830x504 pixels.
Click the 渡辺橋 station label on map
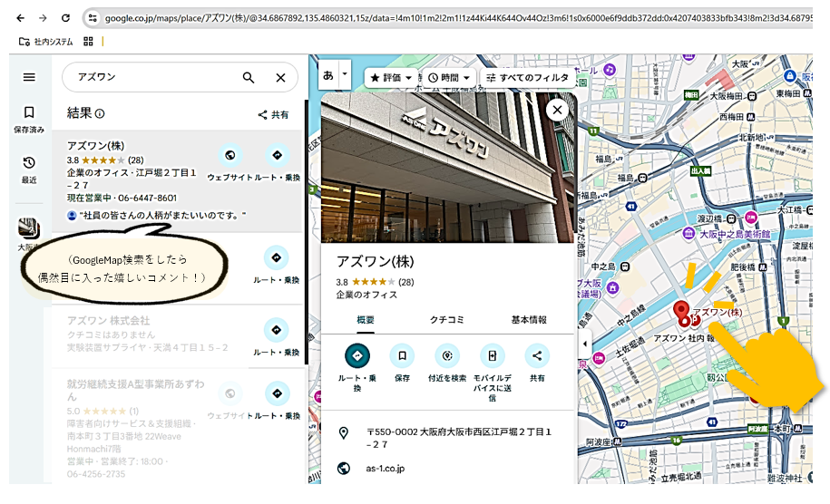(710, 218)
